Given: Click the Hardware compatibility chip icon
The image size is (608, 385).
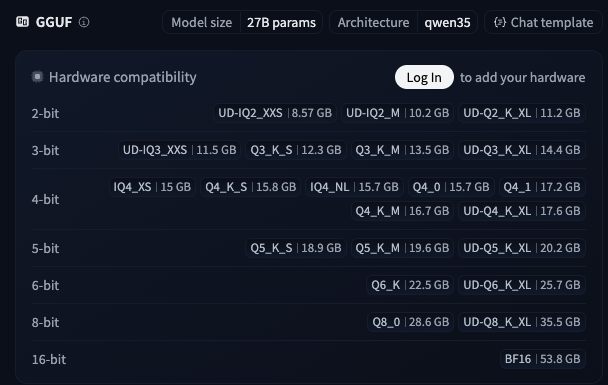Looking at the screenshot, I should (38, 76).
